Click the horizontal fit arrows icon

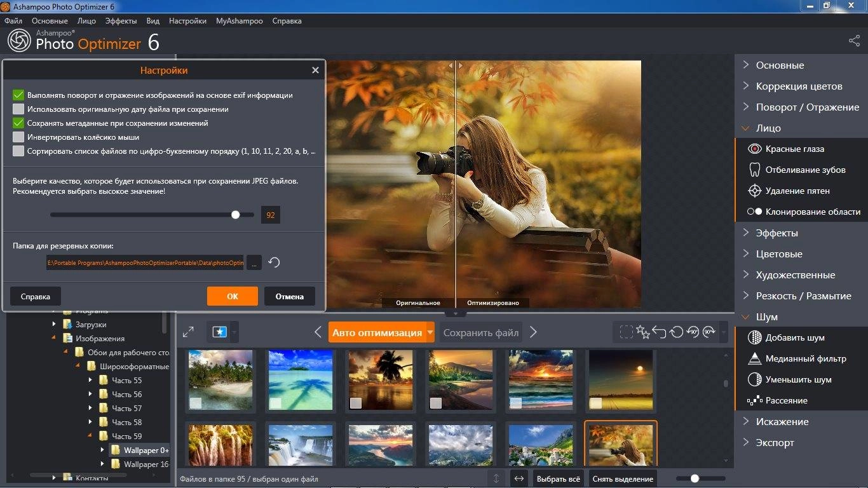519,478
